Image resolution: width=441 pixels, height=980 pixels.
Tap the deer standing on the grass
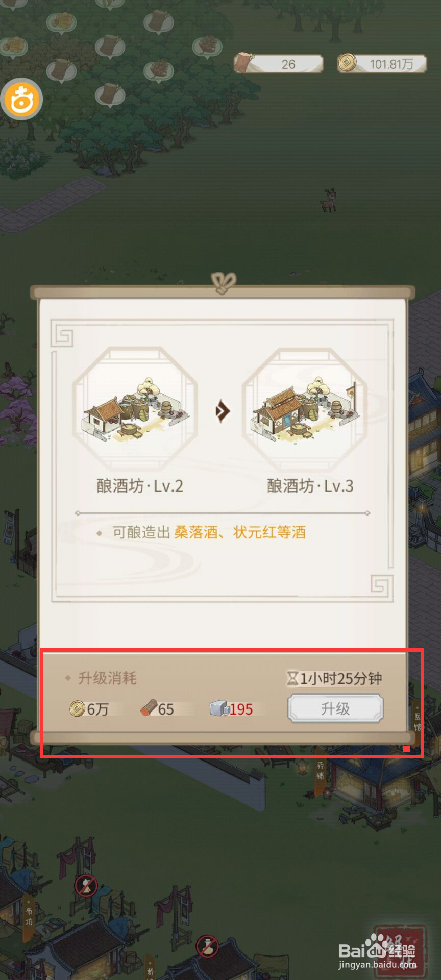point(329,200)
